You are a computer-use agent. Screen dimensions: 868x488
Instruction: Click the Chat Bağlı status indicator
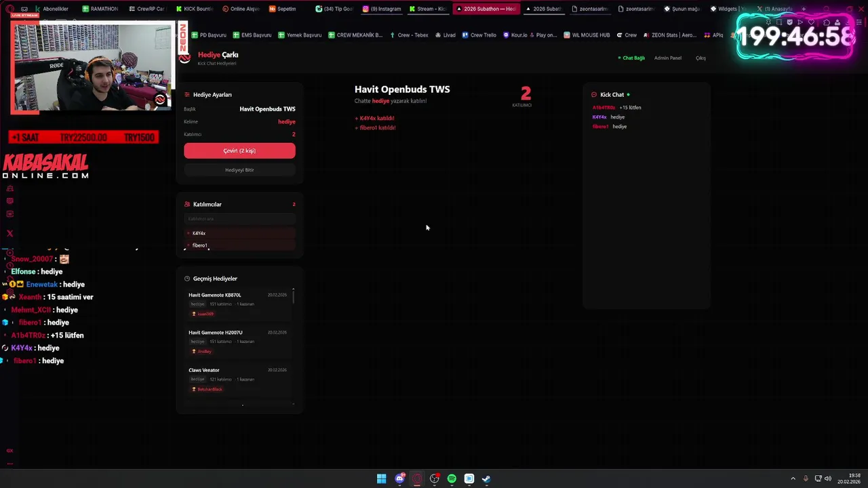(x=631, y=58)
